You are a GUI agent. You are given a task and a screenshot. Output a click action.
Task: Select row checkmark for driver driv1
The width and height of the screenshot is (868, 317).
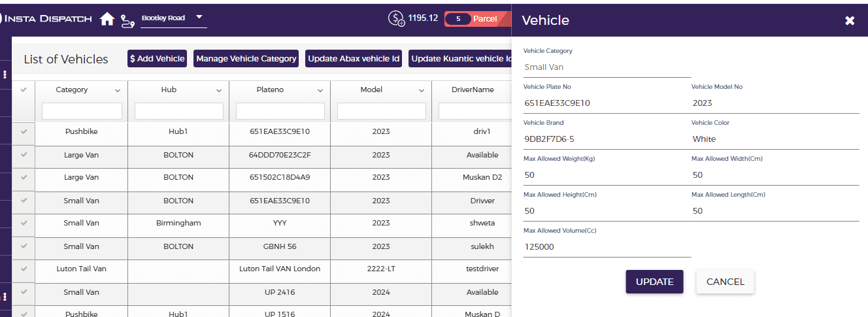24,131
